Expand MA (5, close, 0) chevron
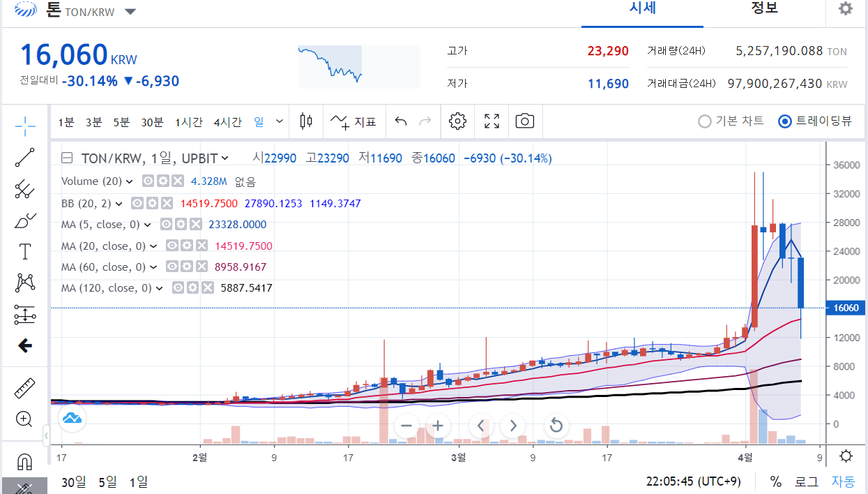 coord(147,225)
